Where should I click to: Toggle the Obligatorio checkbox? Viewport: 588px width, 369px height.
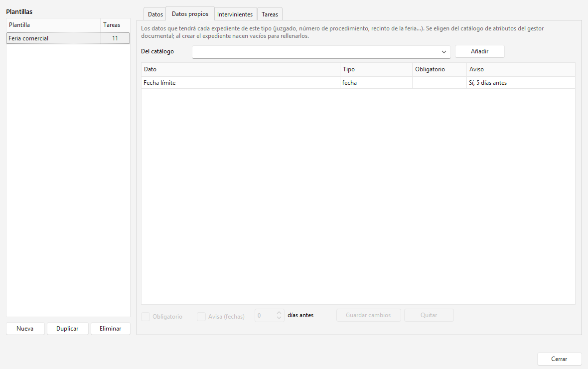pos(146,317)
